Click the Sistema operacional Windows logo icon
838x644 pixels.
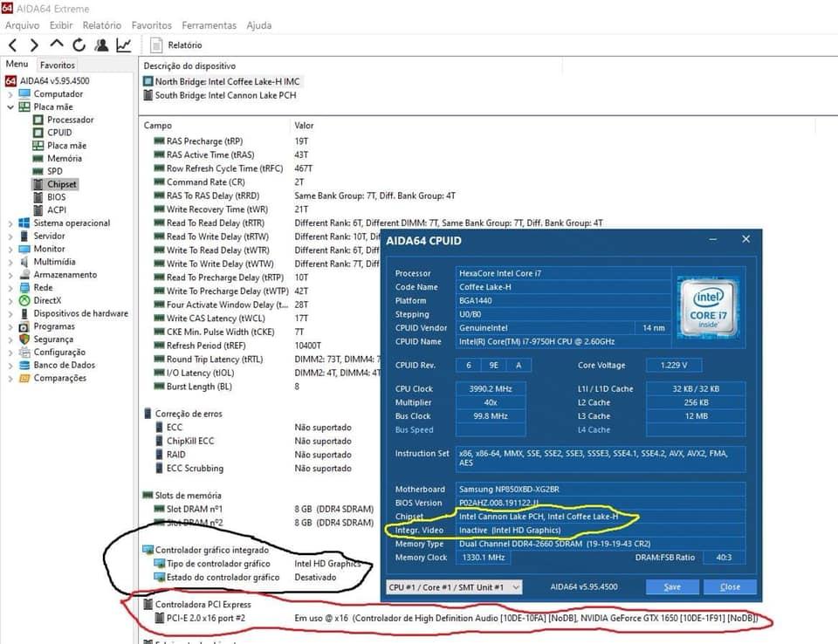pos(24,223)
